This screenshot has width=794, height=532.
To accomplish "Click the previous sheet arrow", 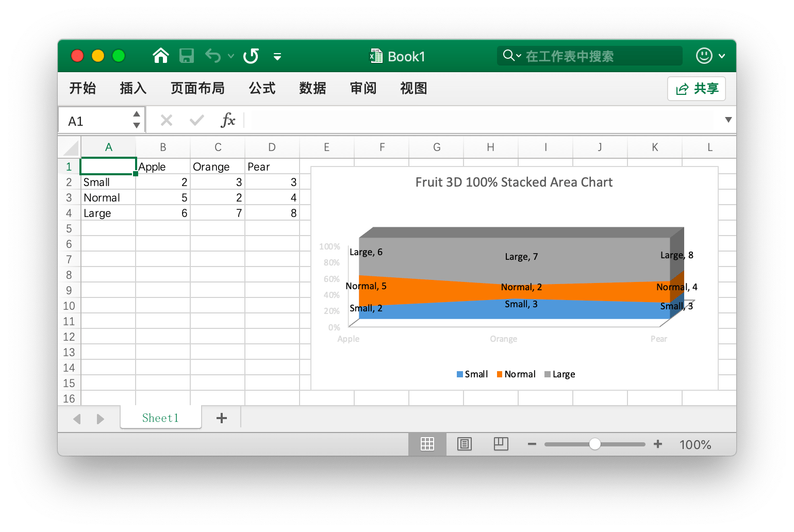I will (x=77, y=419).
